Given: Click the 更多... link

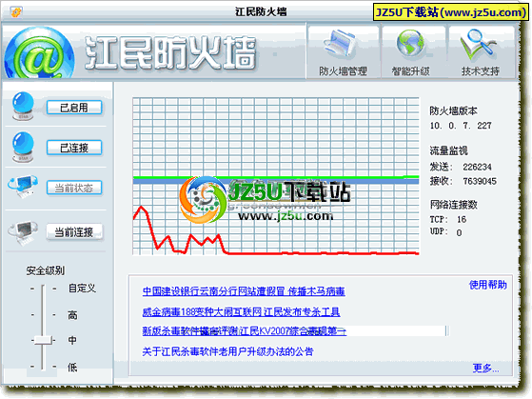Looking at the screenshot, I should (486, 368).
